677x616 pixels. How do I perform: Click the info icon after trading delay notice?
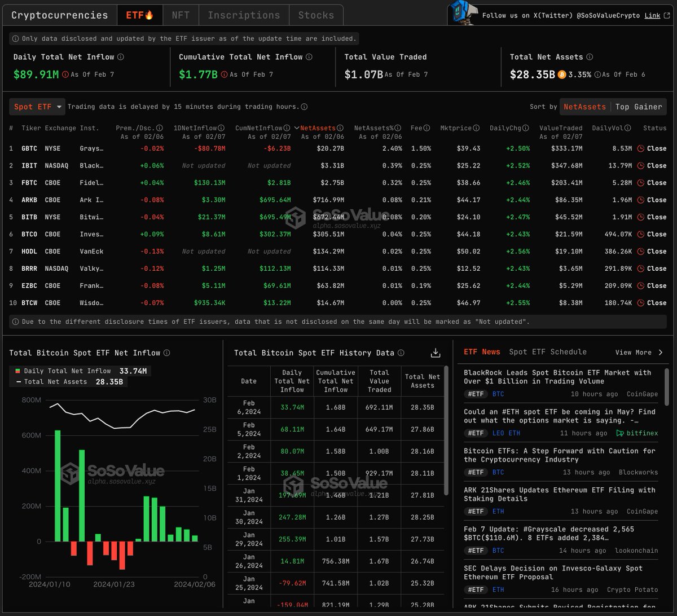[304, 107]
